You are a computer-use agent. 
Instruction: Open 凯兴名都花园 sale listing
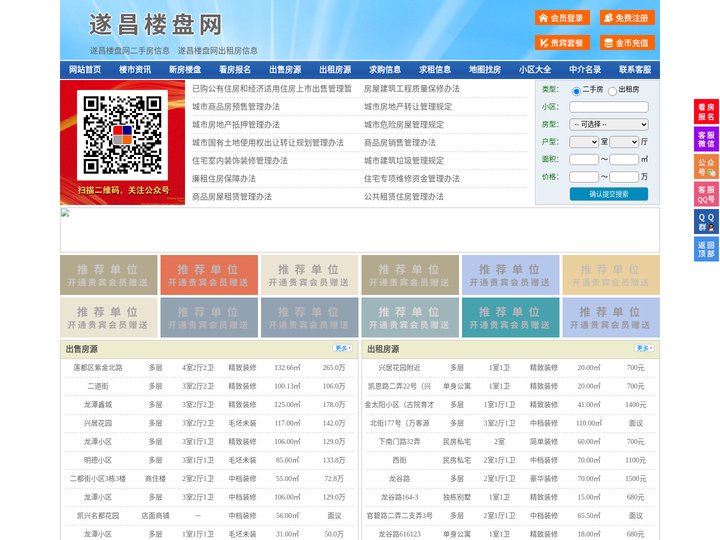coord(98,516)
